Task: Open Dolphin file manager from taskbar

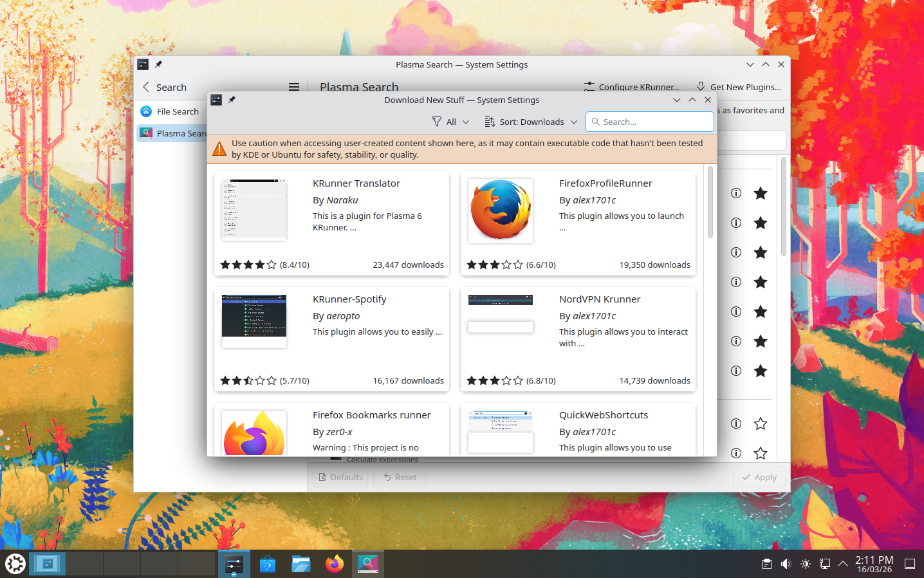Action: 301,564
